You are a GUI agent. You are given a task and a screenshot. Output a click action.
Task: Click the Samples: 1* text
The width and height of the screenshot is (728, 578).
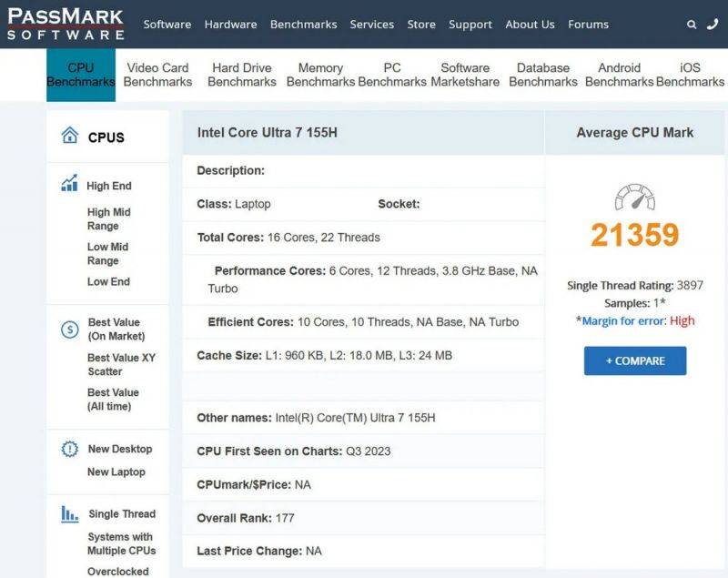tap(635, 303)
